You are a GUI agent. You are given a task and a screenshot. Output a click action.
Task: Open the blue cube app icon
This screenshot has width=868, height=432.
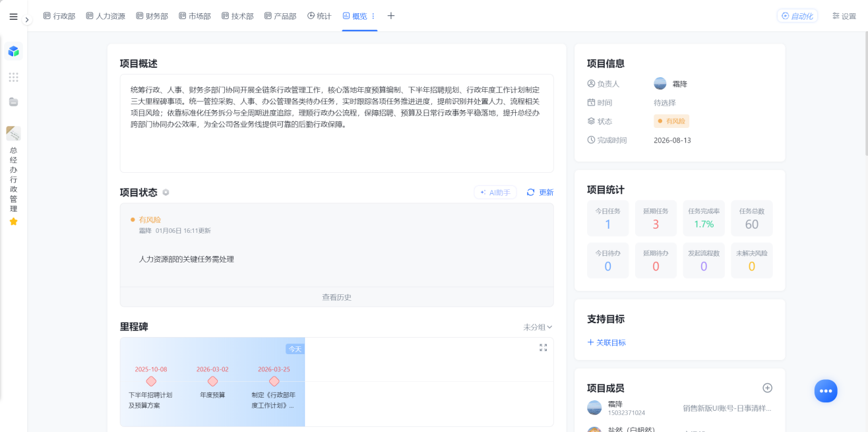click(14, 51)
